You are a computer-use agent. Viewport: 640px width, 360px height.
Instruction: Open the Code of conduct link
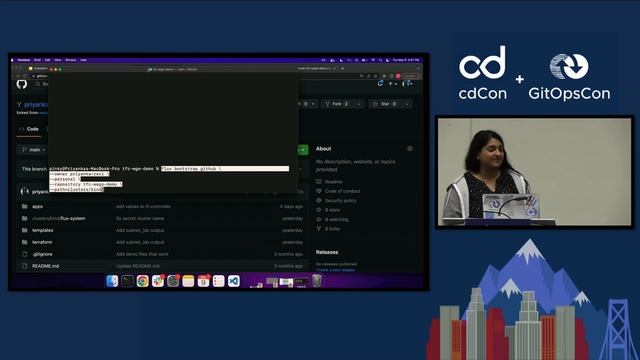(x=342, y=191)
